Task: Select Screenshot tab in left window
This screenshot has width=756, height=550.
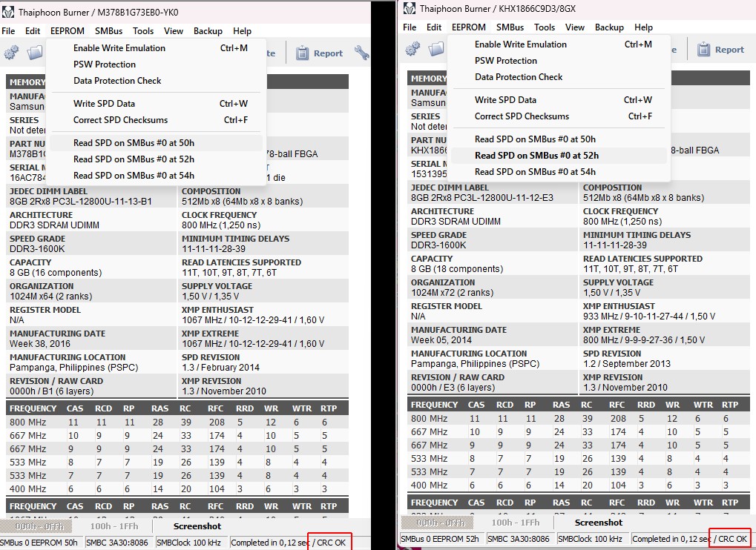Action: (197, 526)
